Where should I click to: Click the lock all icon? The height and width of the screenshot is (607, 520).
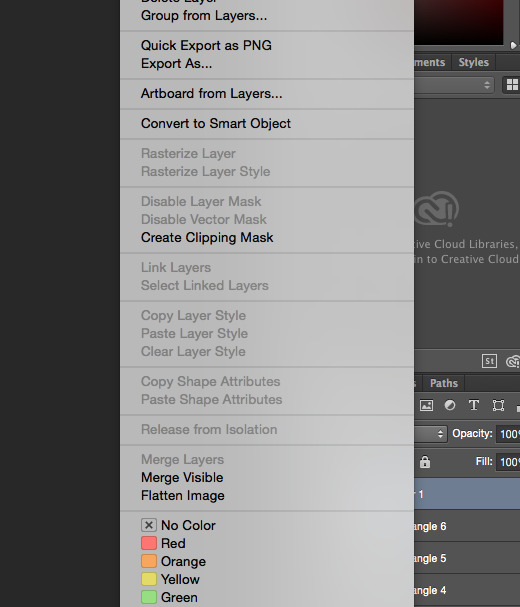pyautogui.click(x=425, y=462)
